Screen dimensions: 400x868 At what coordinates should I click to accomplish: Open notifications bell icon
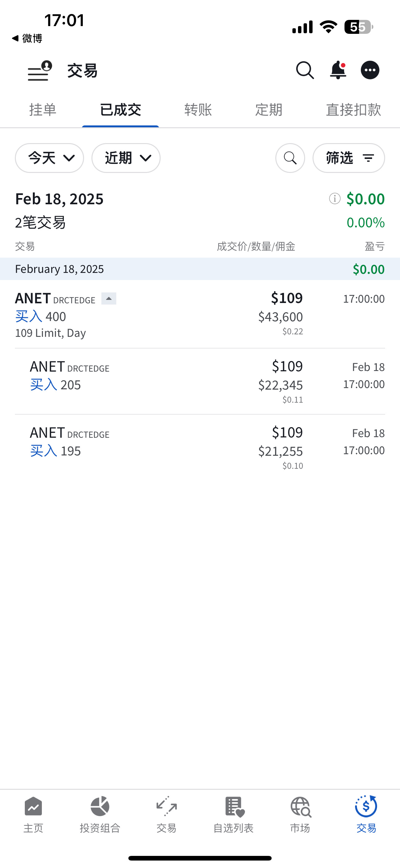(x=338, y=70)
